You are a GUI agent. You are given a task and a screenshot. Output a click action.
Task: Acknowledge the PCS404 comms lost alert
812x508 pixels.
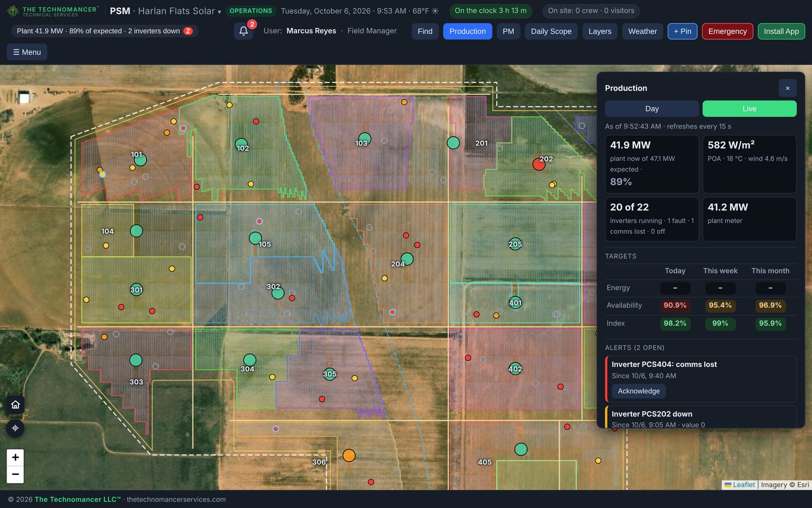[638, 391]
